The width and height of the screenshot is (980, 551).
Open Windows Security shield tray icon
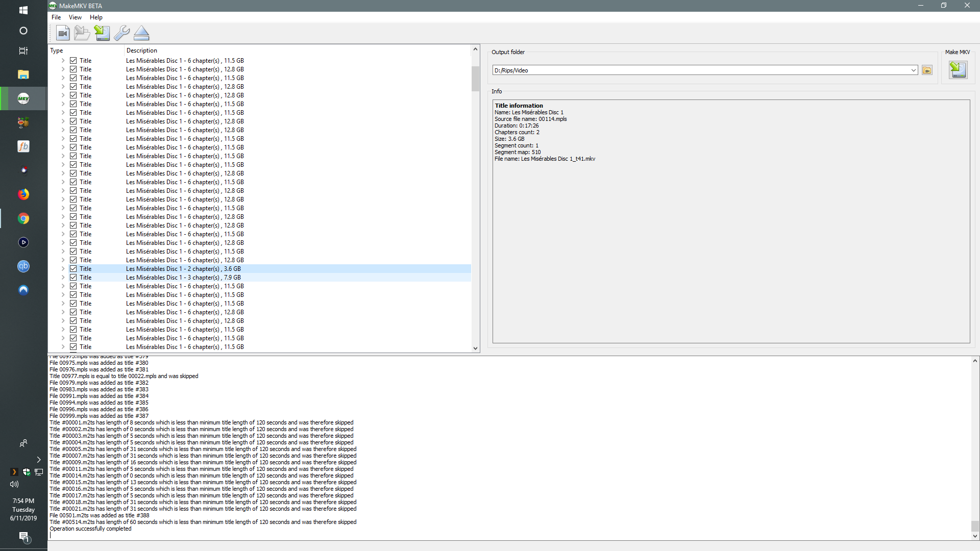27,472
